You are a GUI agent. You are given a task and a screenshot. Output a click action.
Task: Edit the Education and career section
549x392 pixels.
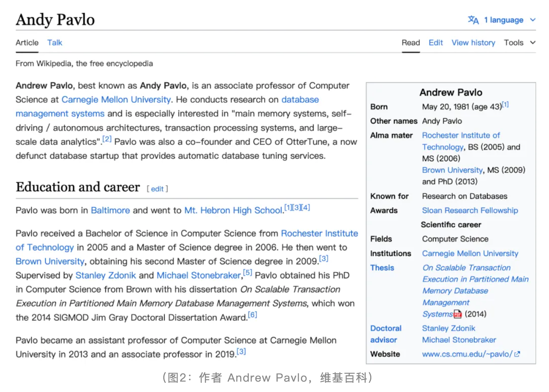click(157, 189)
